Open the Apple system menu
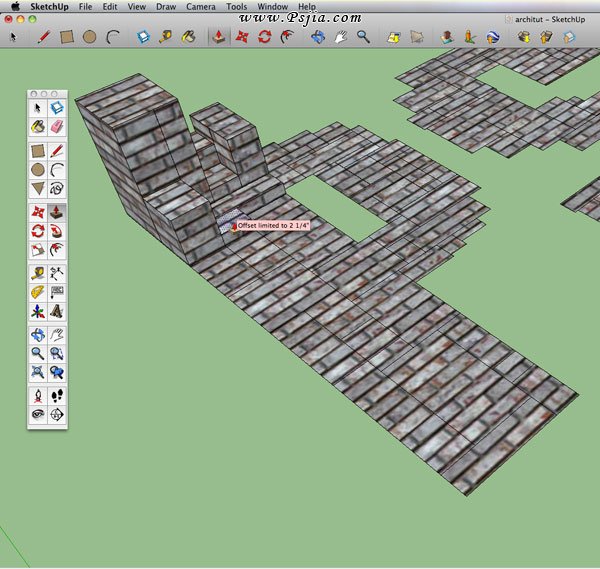The height and width of the screenshot is (569, 600). tap(15, 6)
